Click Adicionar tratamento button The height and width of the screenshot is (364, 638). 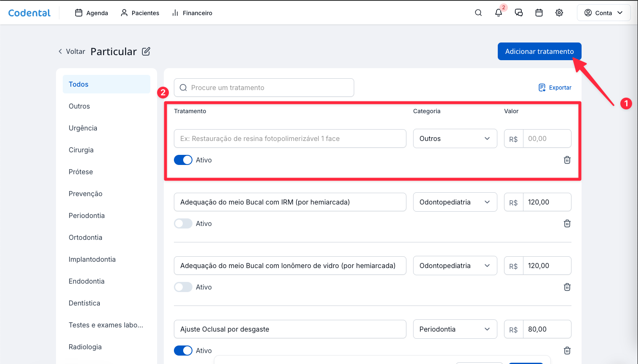tap(539, 51)
